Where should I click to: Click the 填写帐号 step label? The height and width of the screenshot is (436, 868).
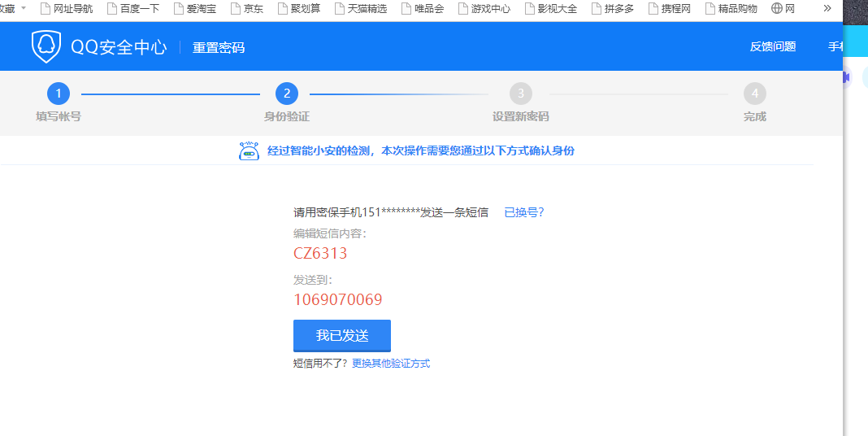pos(59,116)
